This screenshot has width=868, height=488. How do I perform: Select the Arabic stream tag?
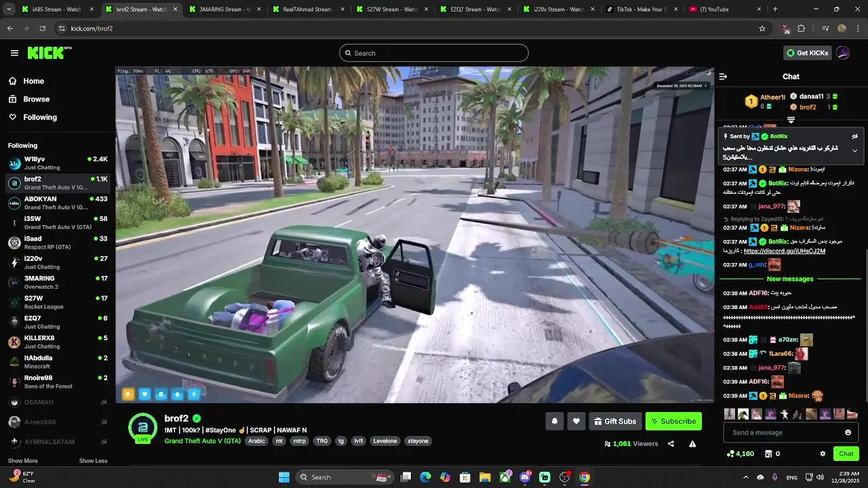257,441
